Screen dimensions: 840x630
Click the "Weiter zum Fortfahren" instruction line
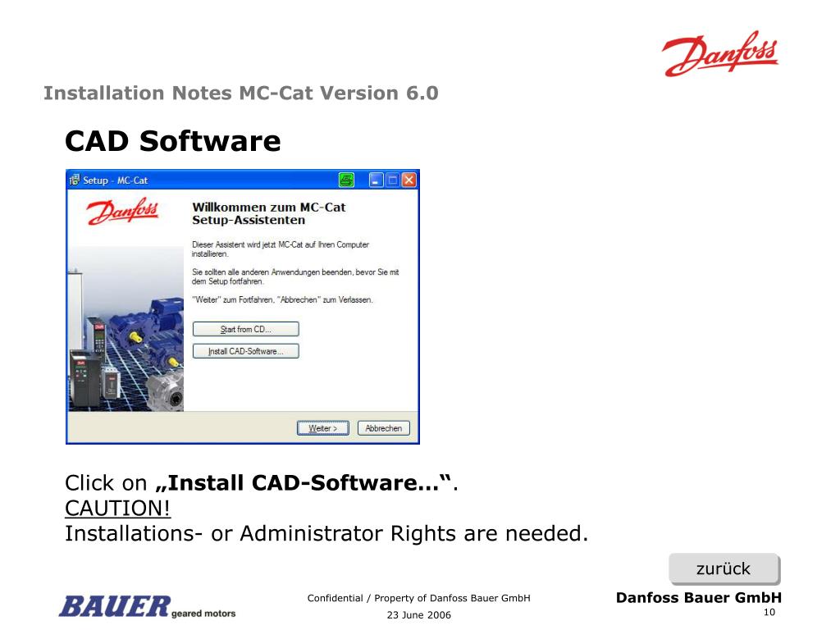[282, 300]
